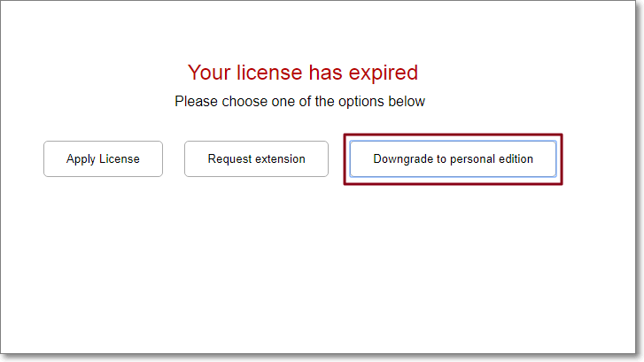The width and height of the screenshot is (644, 362).
Task: Click Downgrade to personal edition button
Action: [453, 159]
